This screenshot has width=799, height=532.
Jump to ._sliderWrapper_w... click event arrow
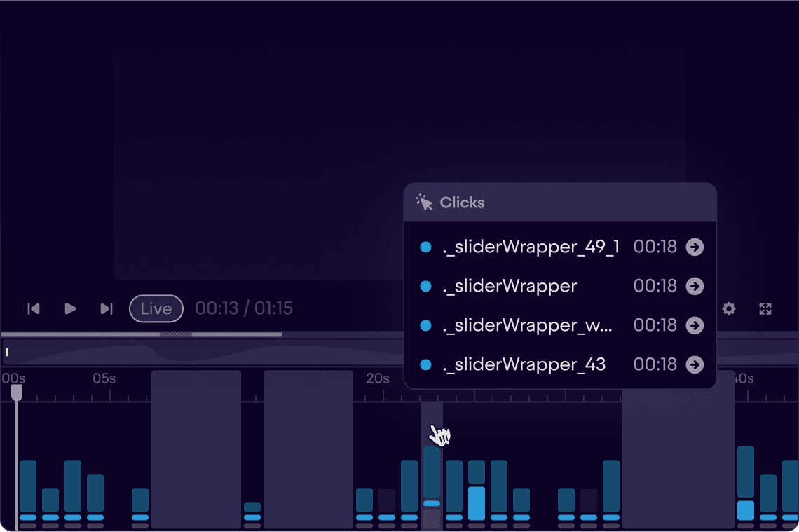point(695,325)
